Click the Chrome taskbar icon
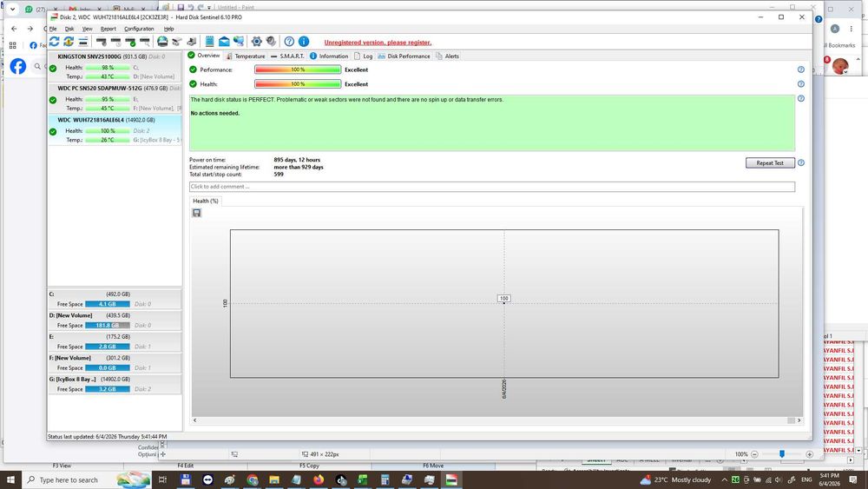Screen dimensions: 868x489 253,479
